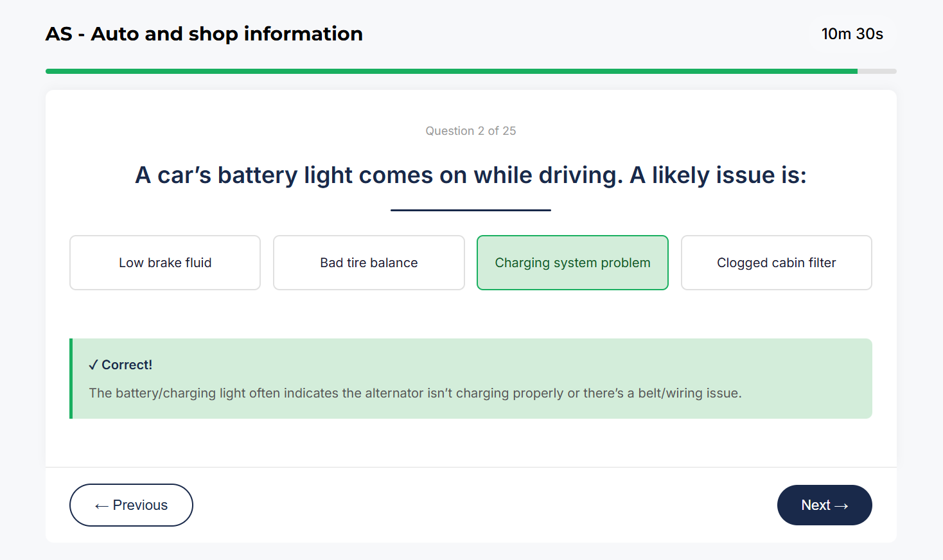Click the "AS - Auto and shop information" title
Screen dimensions: 943x560
pyautogui.click(x=204, y=33)
